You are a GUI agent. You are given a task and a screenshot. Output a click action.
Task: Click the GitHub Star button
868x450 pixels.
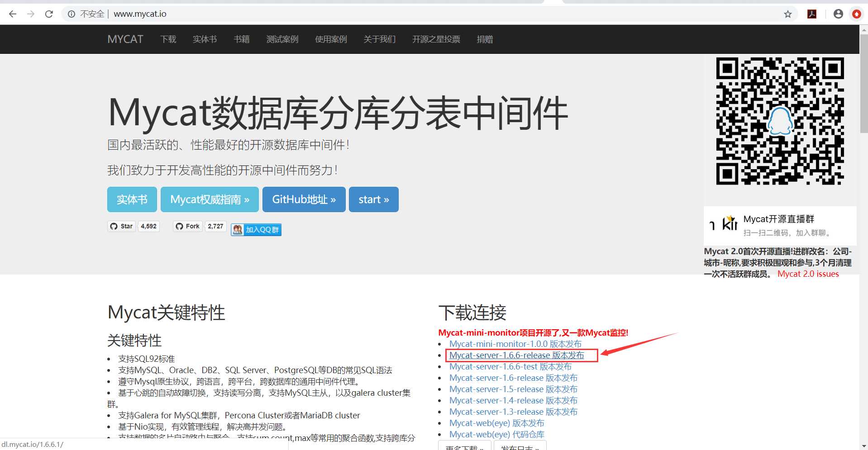coord(121,226)
